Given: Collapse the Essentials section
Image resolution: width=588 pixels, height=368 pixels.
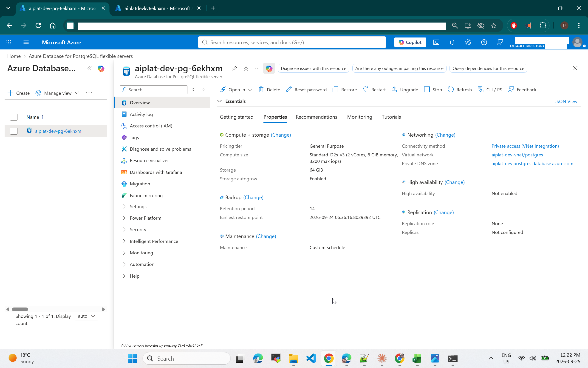Looking at the screenshot, I should 220,101.
